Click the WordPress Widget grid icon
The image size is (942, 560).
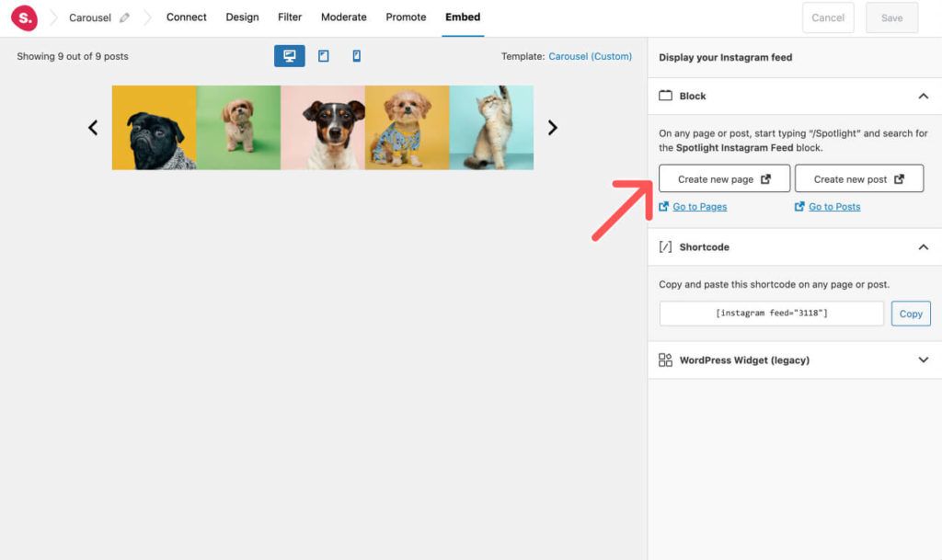tap(666, 360)
